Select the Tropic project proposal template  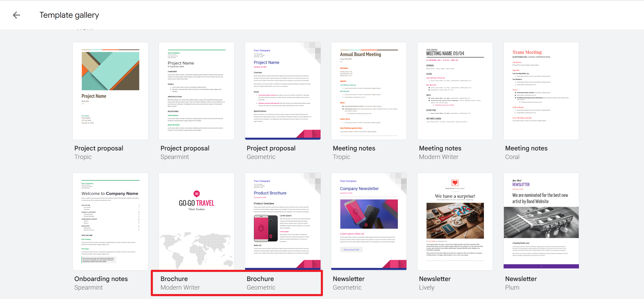coord(111,91)
